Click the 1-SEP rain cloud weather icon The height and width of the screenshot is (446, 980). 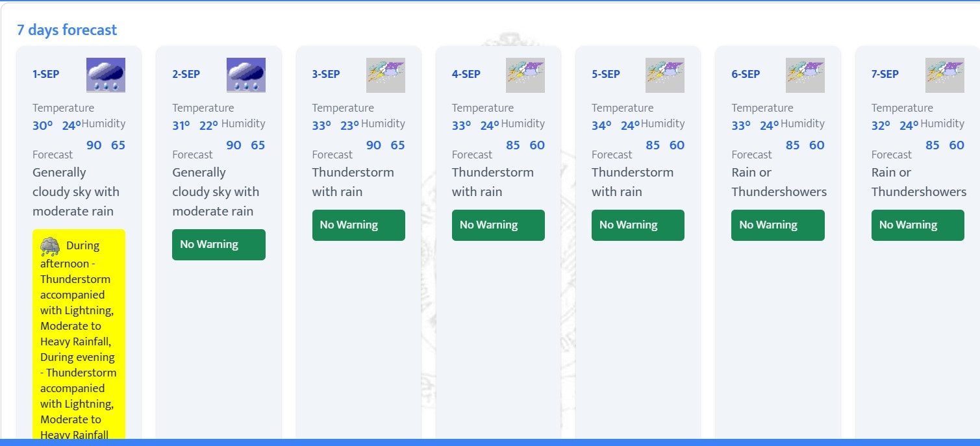pyautogui.click(x=106, y=75)
